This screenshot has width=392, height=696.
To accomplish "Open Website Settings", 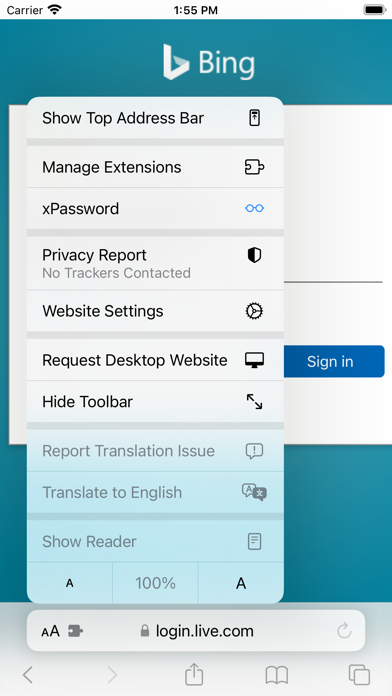I will (x=155, y=311).
